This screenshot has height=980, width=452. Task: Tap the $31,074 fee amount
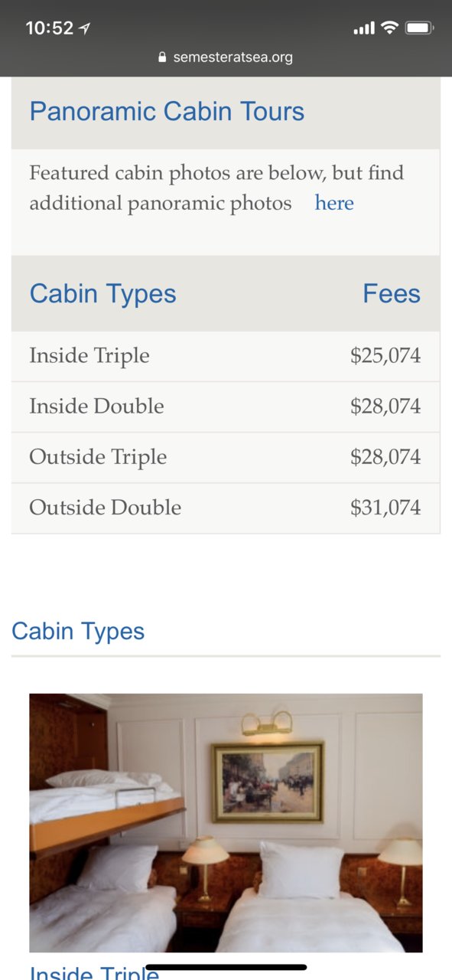pos(385,508)
